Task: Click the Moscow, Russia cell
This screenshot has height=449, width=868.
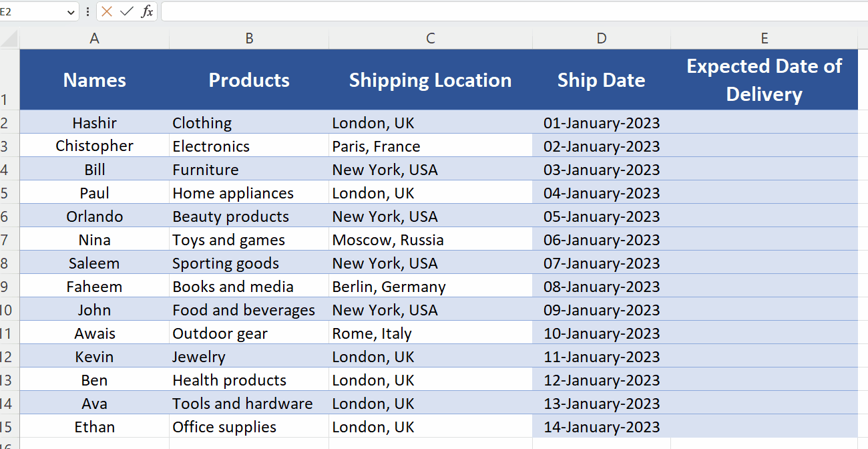Action: pyautogui.click(x=431, y=239)
